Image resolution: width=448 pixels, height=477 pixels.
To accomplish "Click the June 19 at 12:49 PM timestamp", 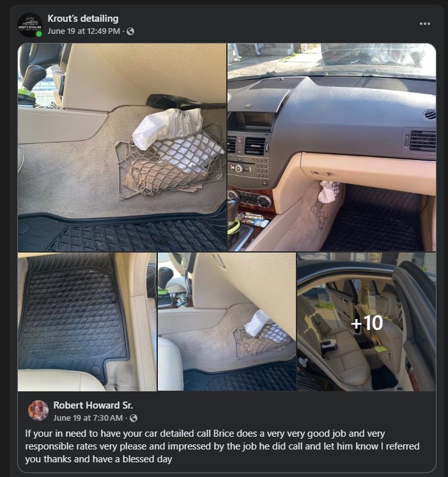I will pos(84,31).
